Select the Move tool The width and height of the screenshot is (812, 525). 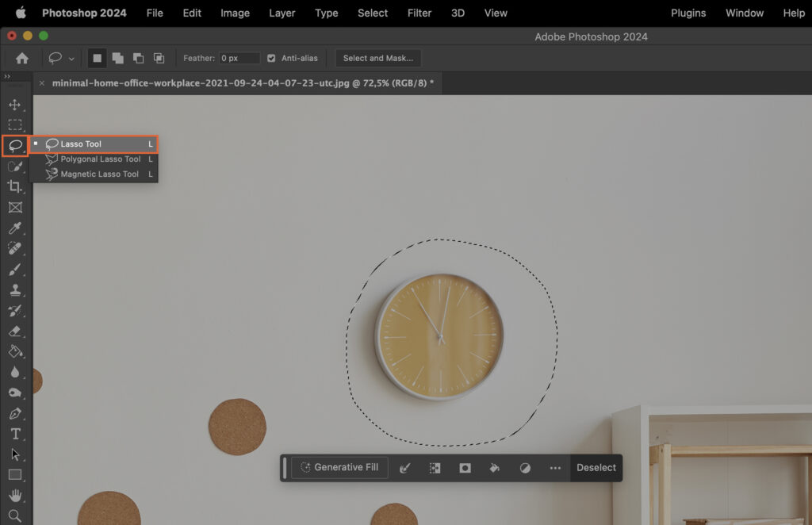click(14, 102)
